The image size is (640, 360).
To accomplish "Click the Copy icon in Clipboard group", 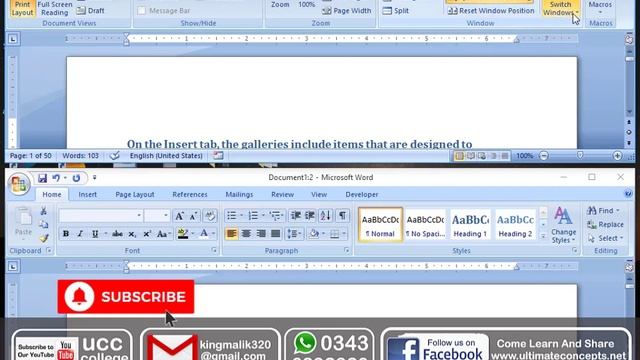I will pyautogui.click(x=43, y=224).
